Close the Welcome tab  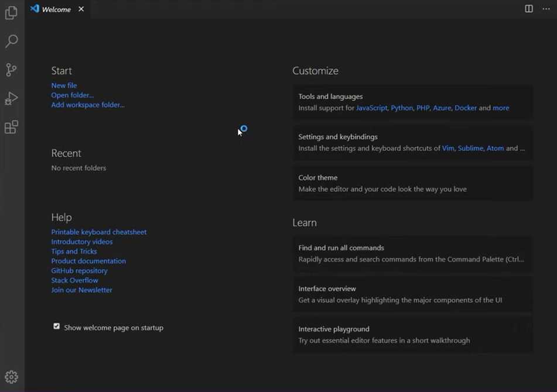(81, 9)
